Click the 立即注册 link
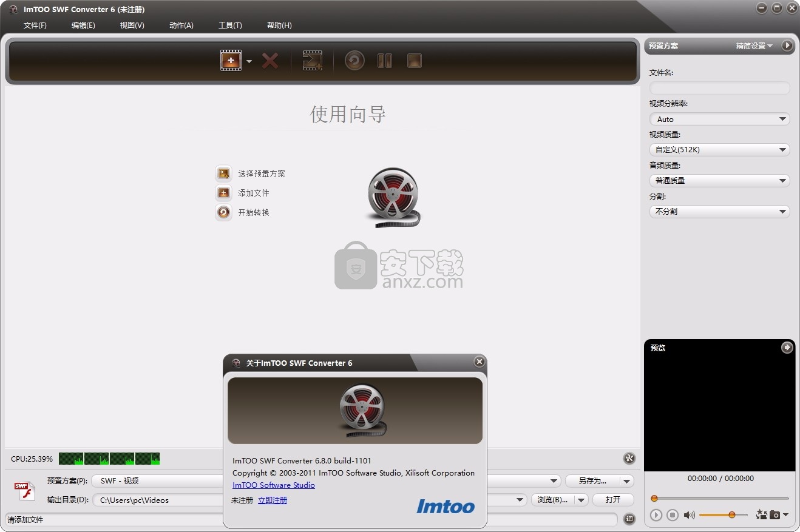 (273, 500)
